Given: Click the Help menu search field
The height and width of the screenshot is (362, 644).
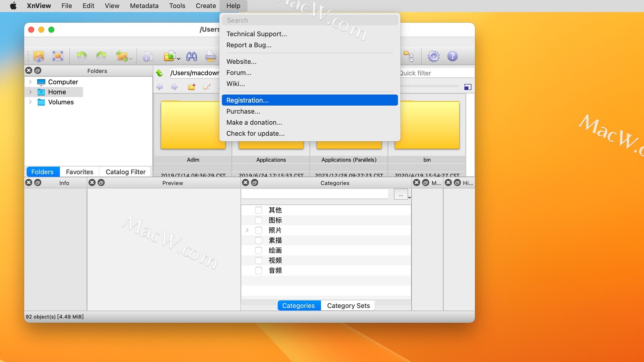Looking at the screenshot, I should pyautogui.click(x=310, y=20).
